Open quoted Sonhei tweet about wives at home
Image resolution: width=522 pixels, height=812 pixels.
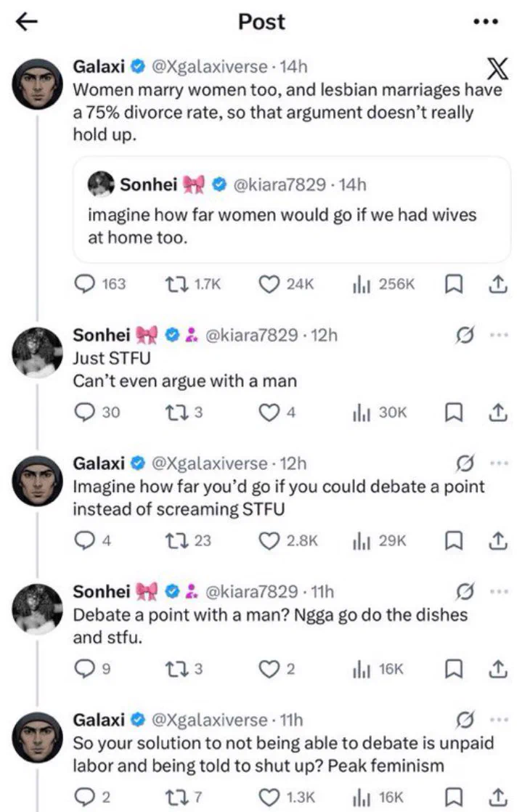pyautogui.click(x=292, y=210)
